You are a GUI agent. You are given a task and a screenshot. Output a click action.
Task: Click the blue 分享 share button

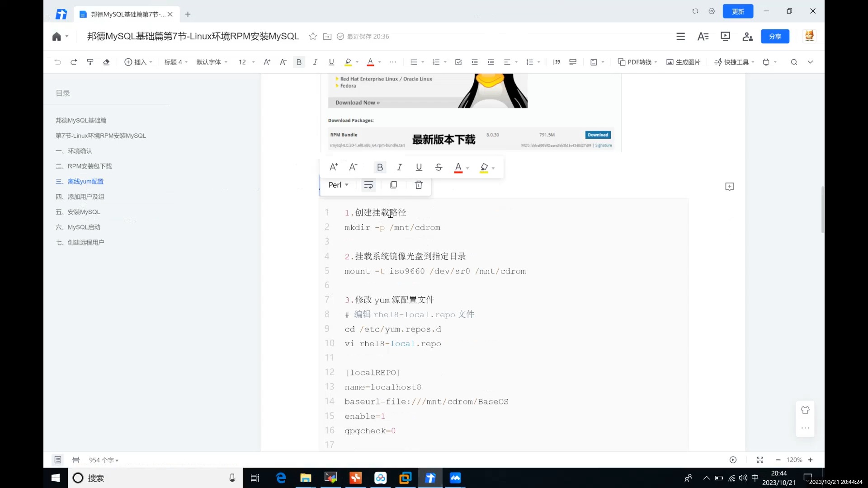[x=775, y=36]
